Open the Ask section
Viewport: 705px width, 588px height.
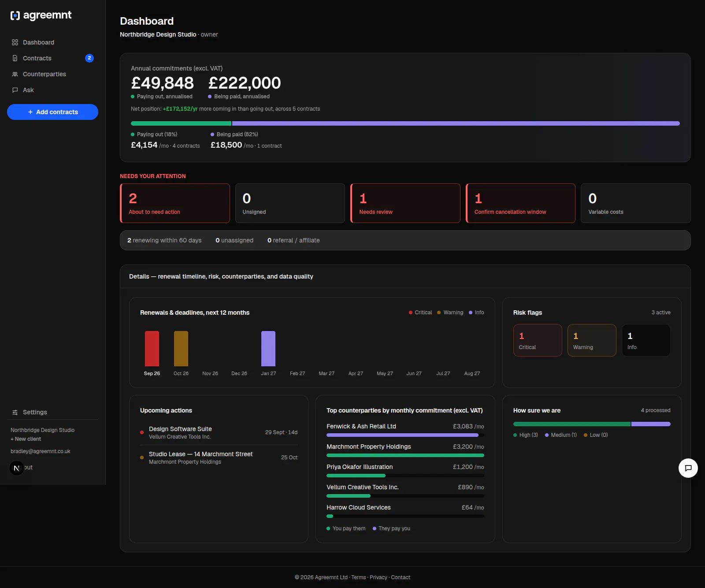pos(52,90)
